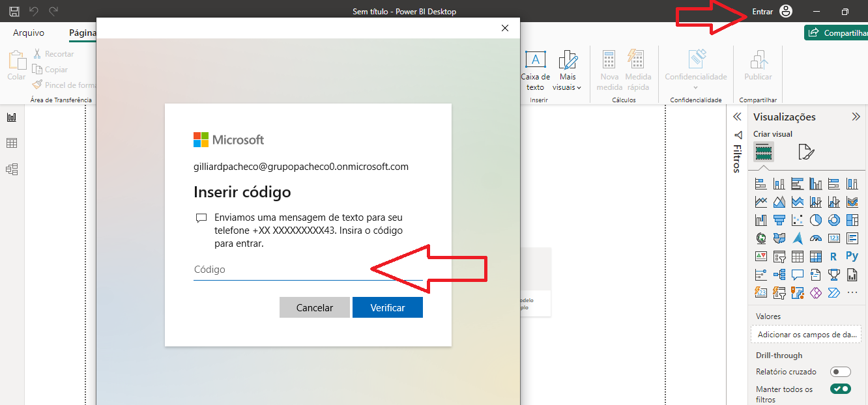Select the globe Map visual
This screenshot has height=405, width=868.
tap(760, 238)
